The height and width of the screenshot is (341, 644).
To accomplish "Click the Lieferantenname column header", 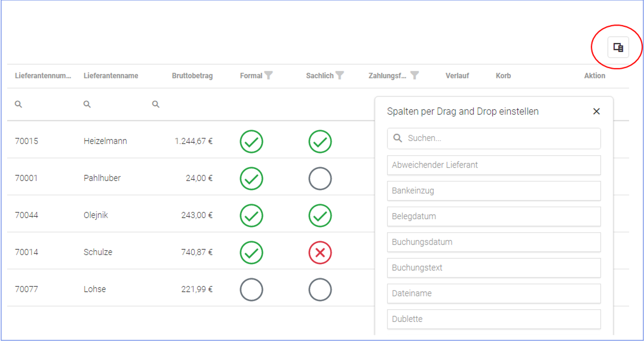I will point(111,76).
